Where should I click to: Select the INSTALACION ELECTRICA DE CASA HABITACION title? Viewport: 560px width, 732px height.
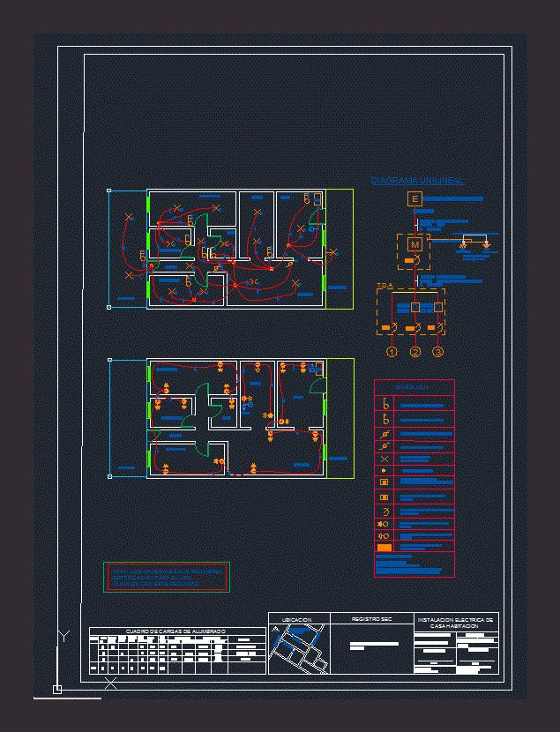click(x=456, y=623)
